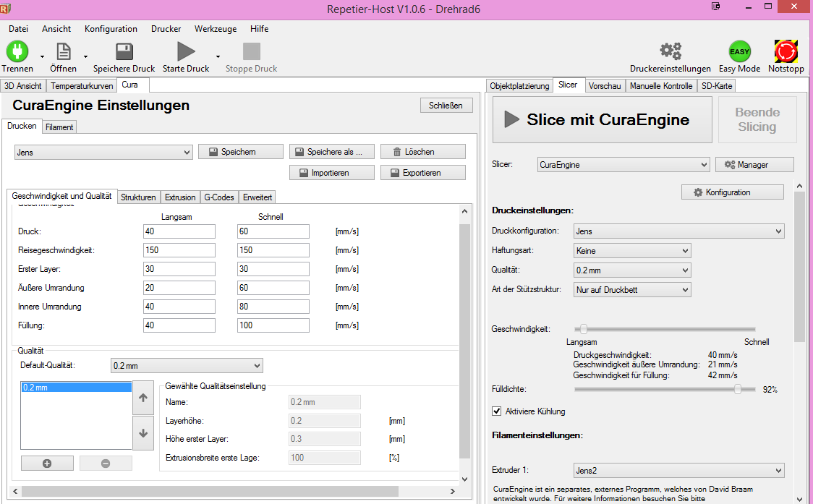Switch to the Vorschau tab

605,86
